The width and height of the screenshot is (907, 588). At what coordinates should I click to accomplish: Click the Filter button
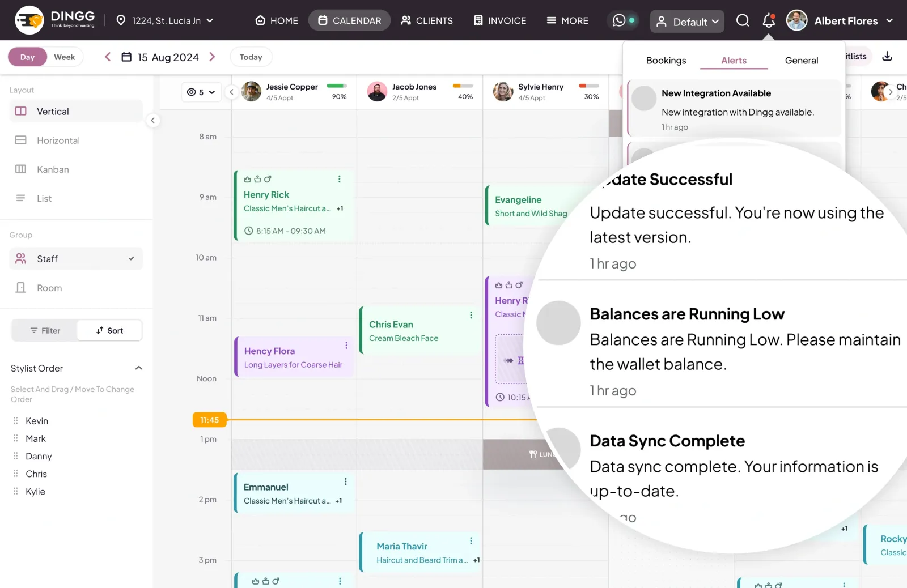(x=45, y=330)
